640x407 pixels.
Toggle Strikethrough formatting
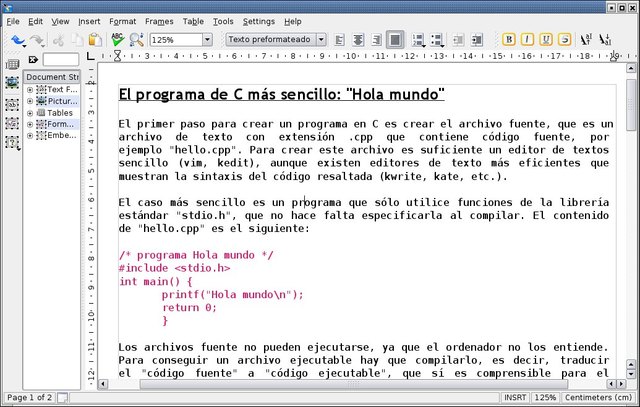tap(564, 40)
